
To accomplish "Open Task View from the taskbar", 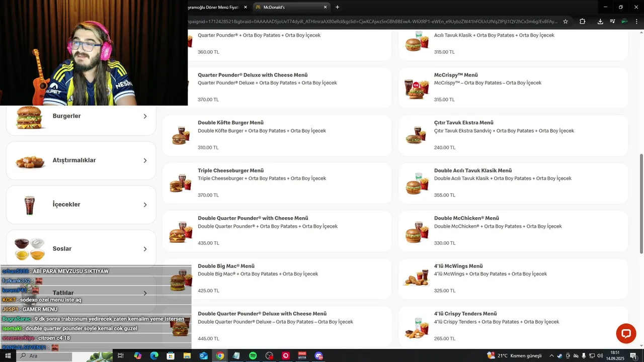I will coord(121,355).
